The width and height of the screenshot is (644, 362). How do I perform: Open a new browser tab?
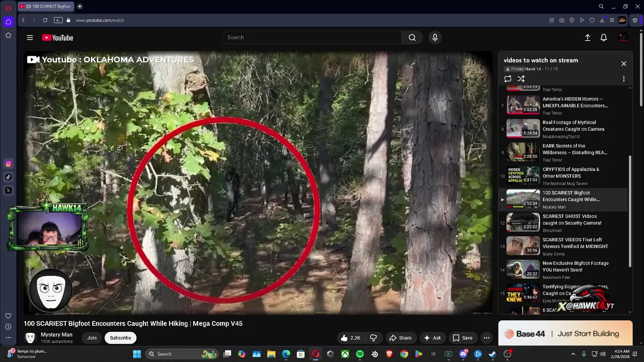(x=79, y=7)
